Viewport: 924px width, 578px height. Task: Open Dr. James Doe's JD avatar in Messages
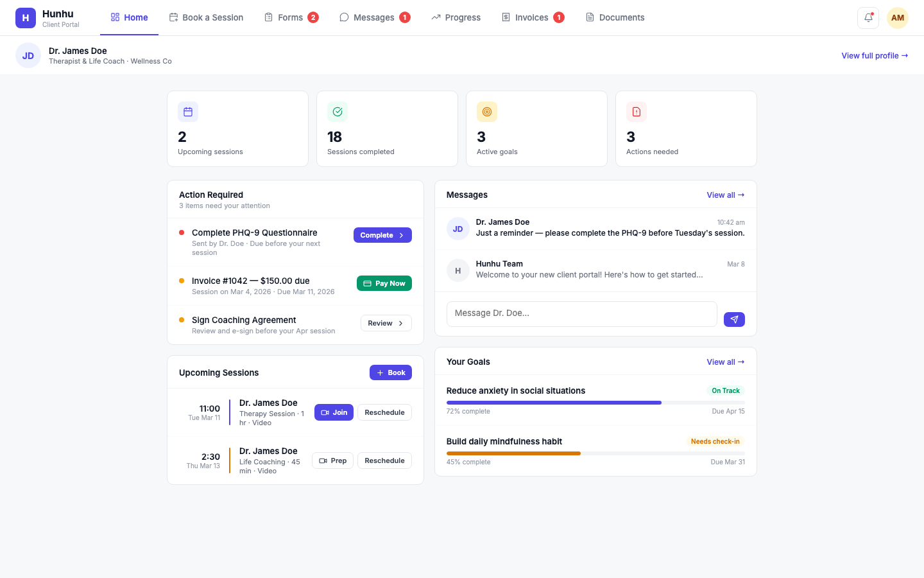click(x=458, y=229)
